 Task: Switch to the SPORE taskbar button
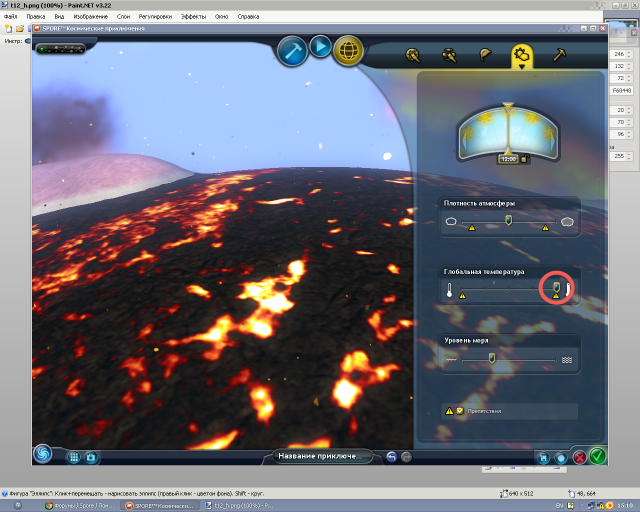(x=160, y=505)
